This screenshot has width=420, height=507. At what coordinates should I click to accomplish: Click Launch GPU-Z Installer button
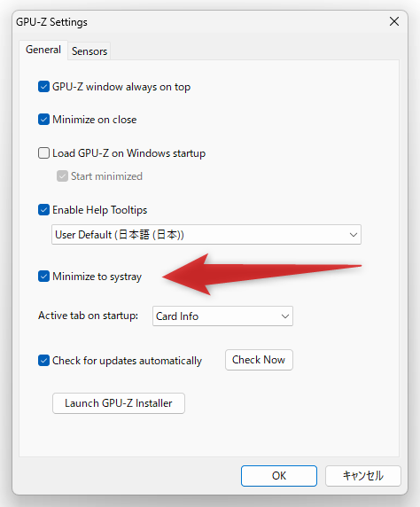(x=119, y=403)
